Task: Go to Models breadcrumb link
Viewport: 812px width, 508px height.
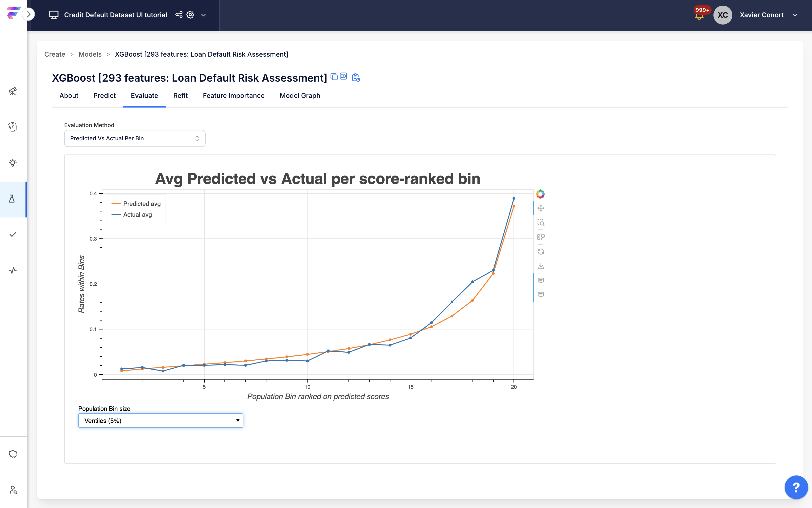Action: [90, 54]
